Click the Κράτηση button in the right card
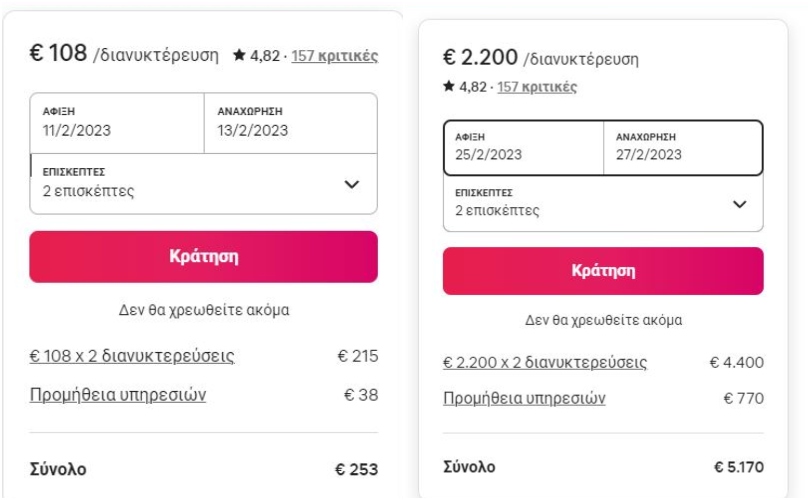The image size is (810, 500). point(603,271)
